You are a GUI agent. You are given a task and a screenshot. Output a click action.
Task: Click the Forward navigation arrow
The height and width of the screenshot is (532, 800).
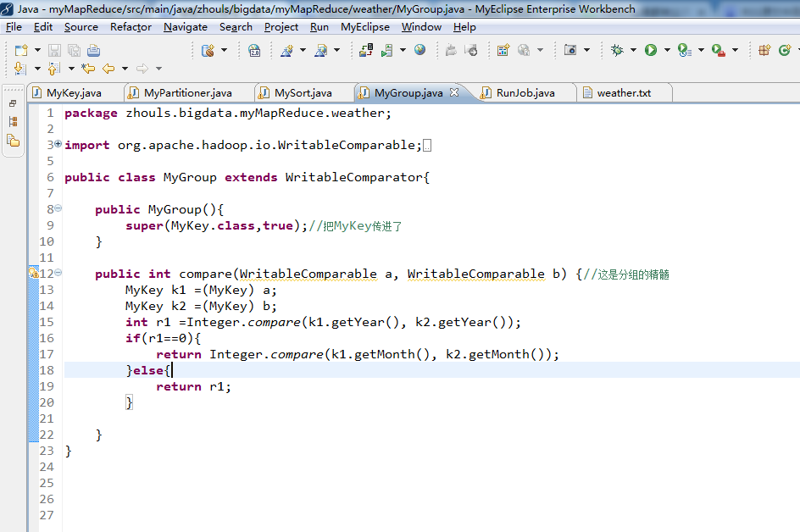(142, 69)
